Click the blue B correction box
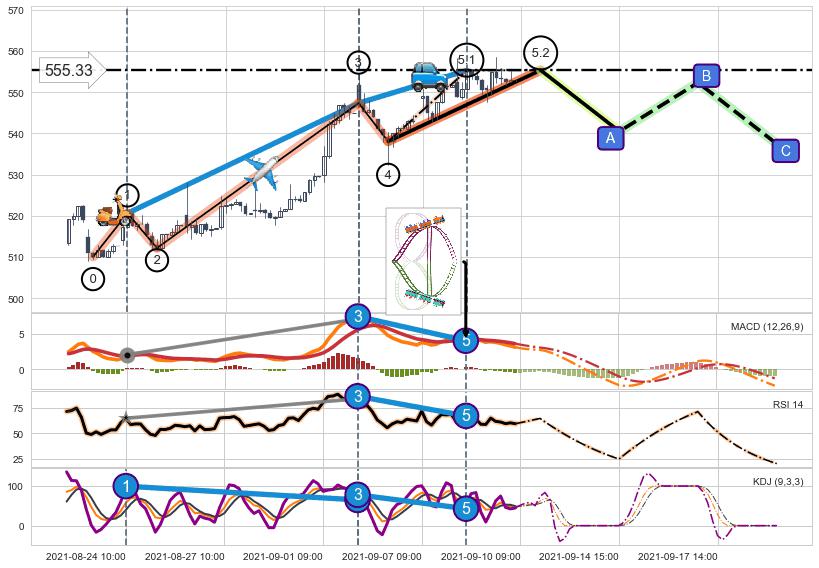This screenshot has width=819, height=568. point(706,76)
